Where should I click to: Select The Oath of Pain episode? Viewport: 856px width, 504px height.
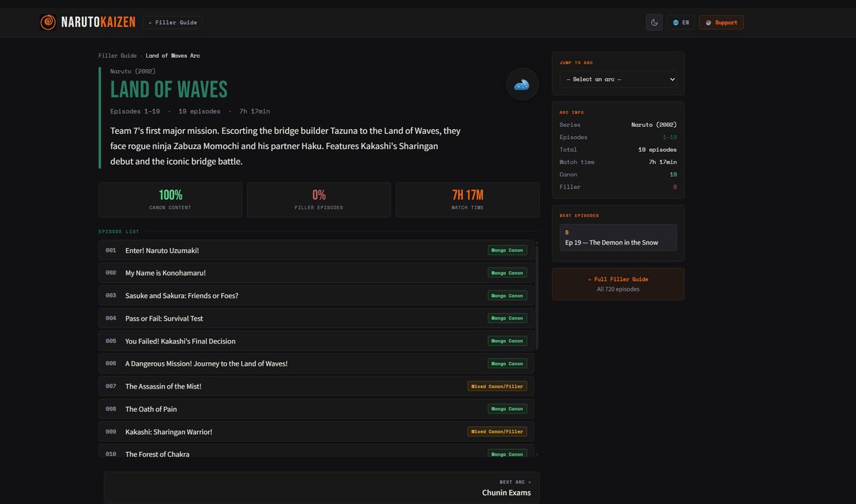(316, 409)
